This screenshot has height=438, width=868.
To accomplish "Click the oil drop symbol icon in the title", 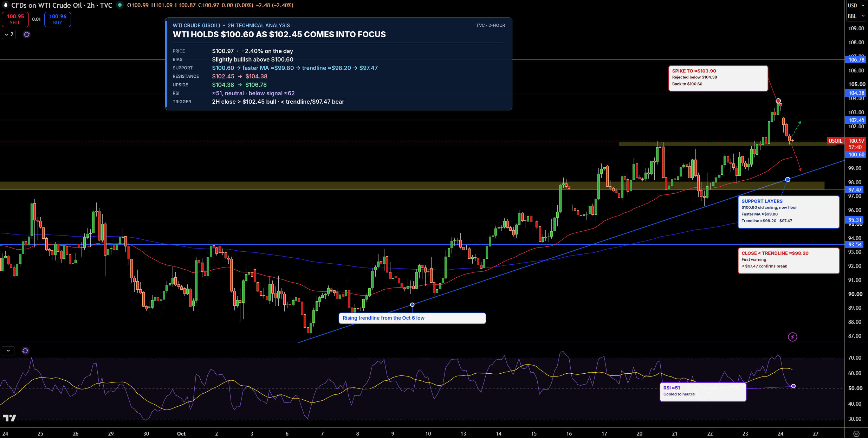I will [5, 5].
